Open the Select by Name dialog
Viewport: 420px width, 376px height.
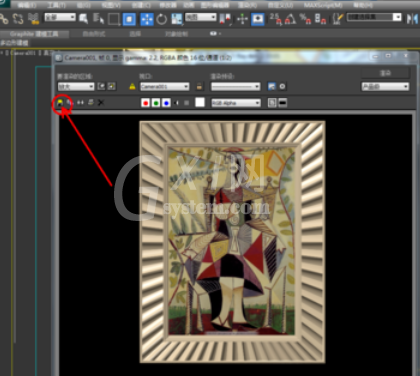[x=98, y=19]
